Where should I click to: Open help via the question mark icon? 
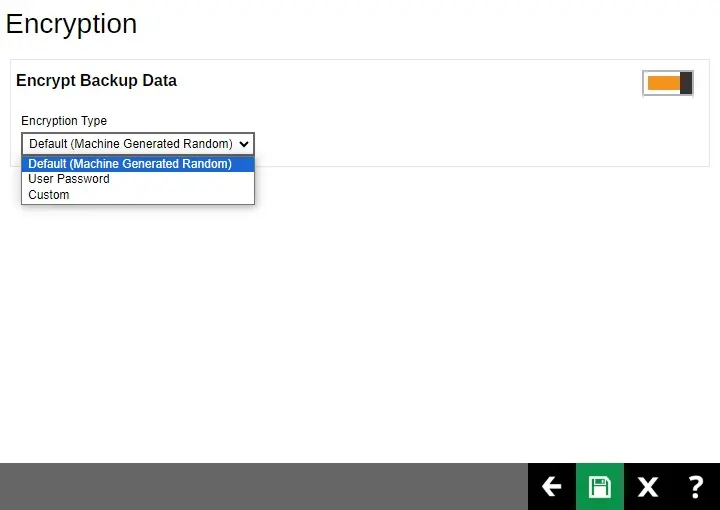(x=696, y=487)
